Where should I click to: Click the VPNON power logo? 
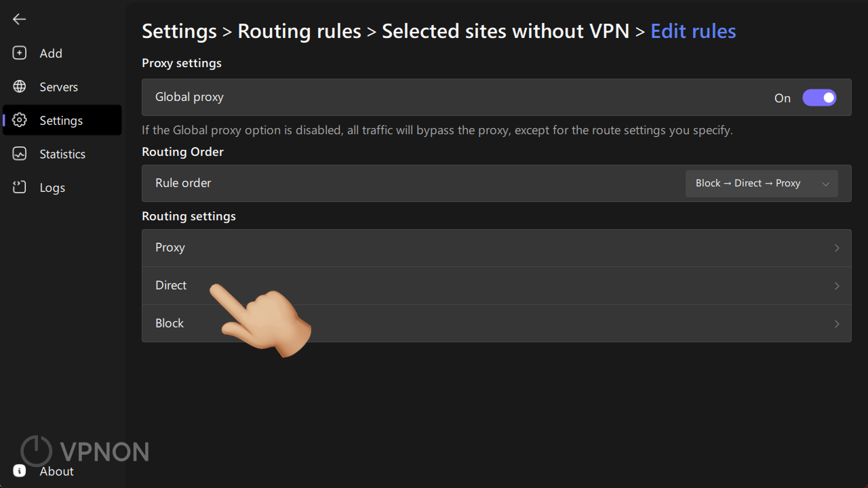[x=35, y=450]
